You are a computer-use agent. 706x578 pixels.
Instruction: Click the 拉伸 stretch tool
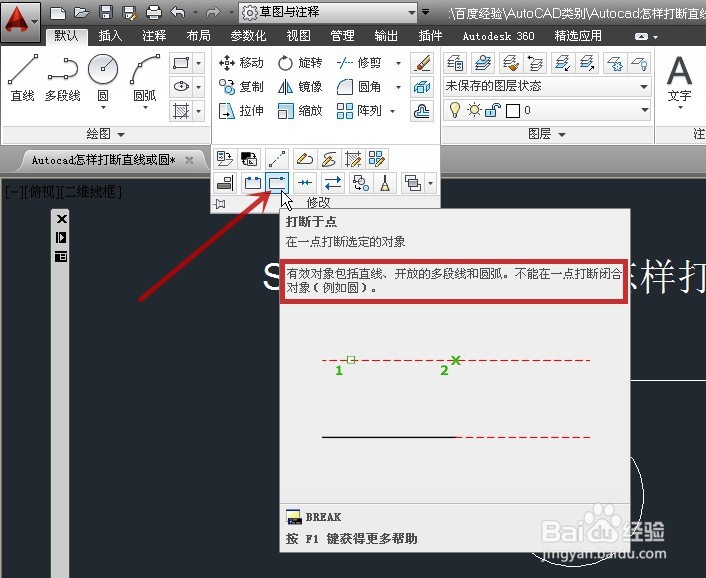(x=241, y=111)
